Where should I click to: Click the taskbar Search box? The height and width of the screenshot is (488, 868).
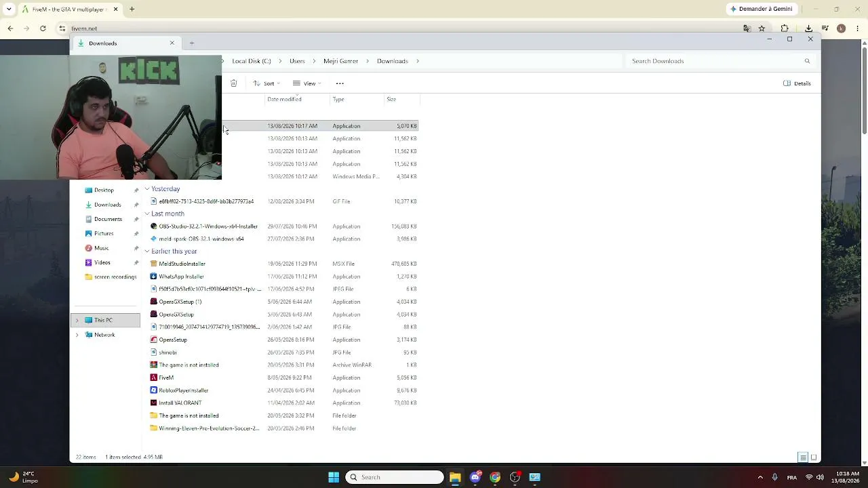pyautogui.click(x=395, y=477)
